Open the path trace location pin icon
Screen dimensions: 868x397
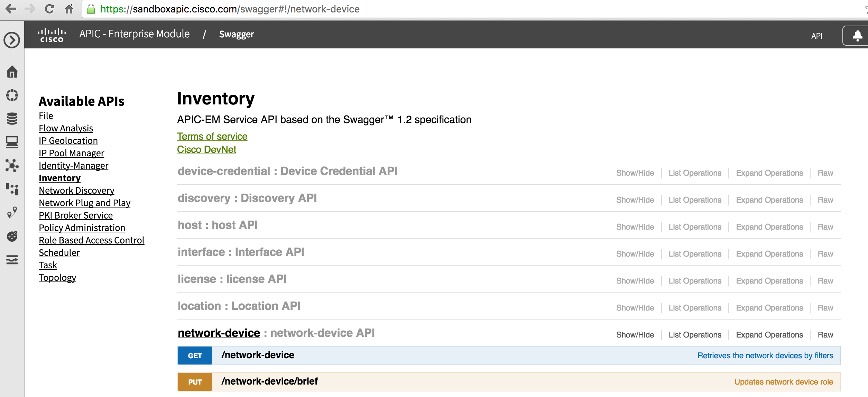[x=12, y=213]
